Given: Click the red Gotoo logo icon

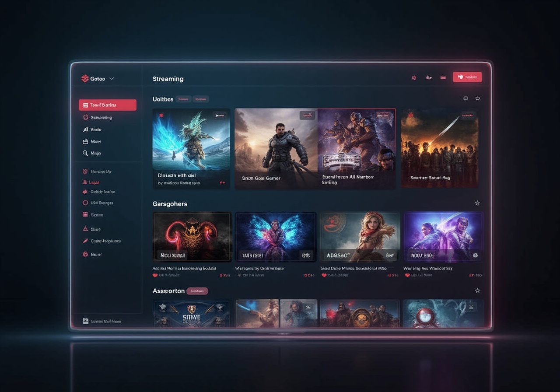Looking at the screenshot, I should coord(85,79).
